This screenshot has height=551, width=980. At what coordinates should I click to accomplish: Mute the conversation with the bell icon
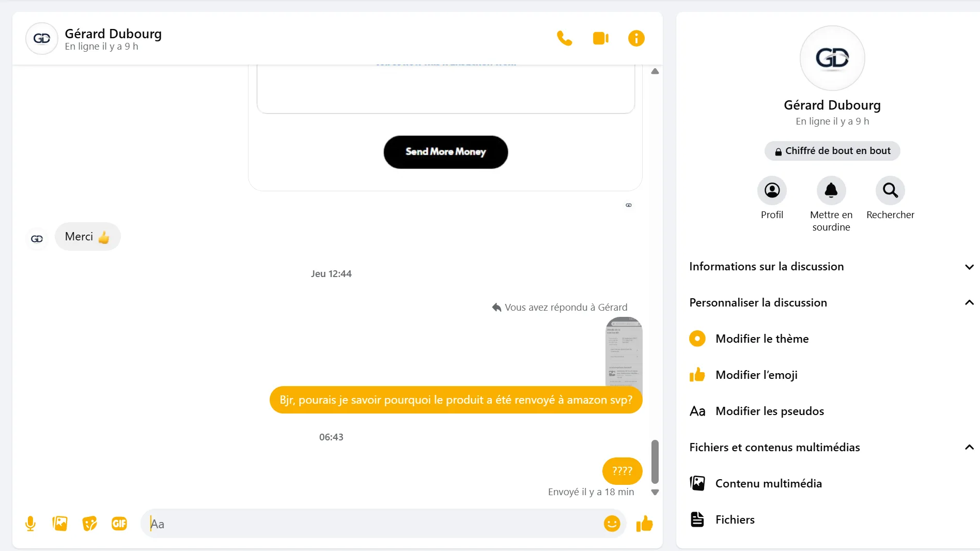coord(831,190)
